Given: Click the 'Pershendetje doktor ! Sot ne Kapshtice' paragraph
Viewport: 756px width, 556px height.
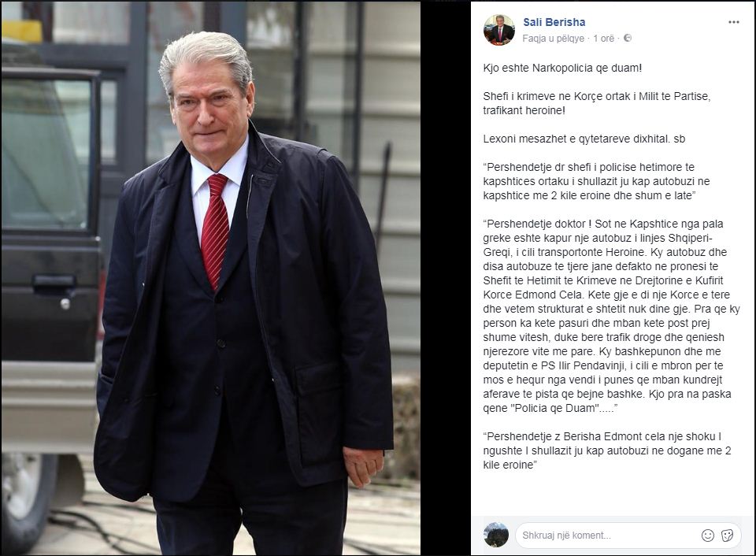Looking at the screenshot, I should (611, 316).
